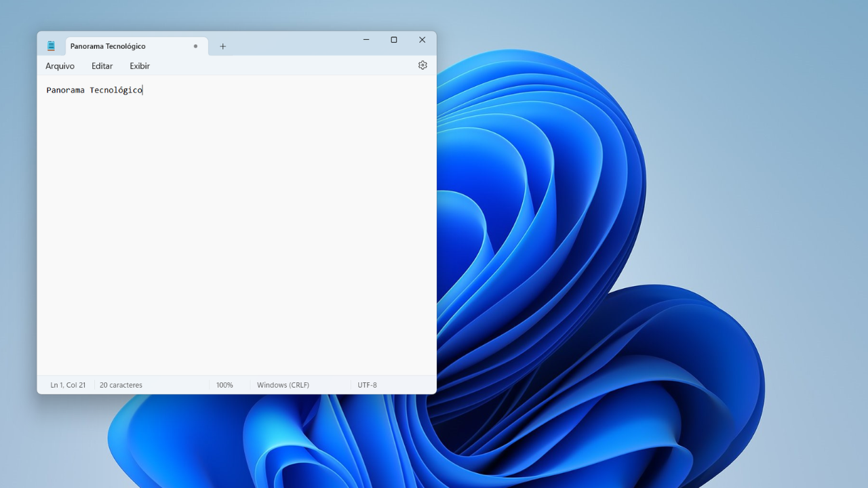Open the Arquivo menu
868x488 pixels.
60,66
